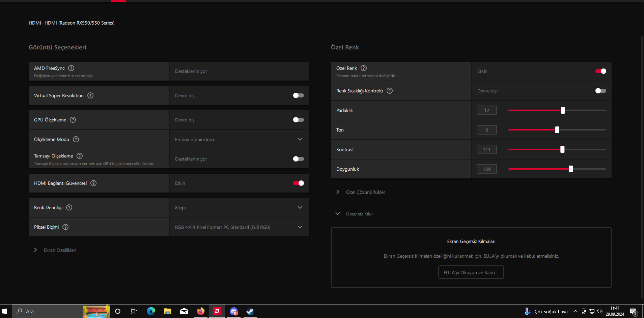Open Steam from the taskbar
Screen dimensions: 644x318
pos(250,311)
